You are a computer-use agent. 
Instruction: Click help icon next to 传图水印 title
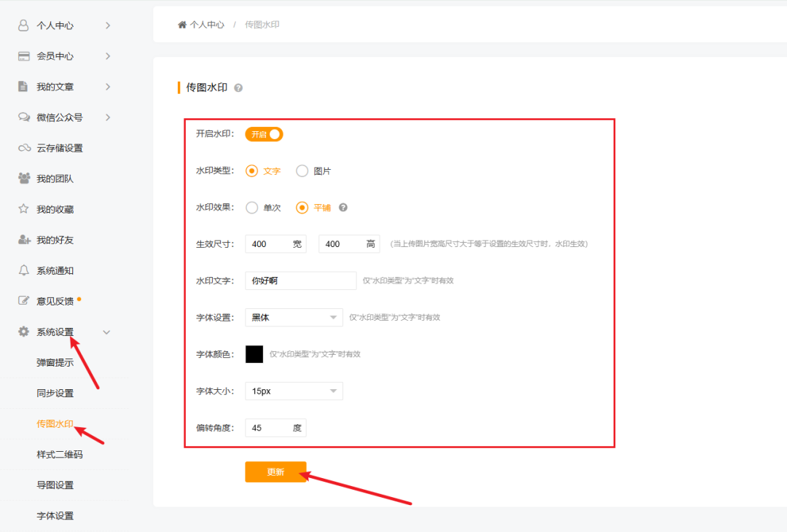point(238,88)
